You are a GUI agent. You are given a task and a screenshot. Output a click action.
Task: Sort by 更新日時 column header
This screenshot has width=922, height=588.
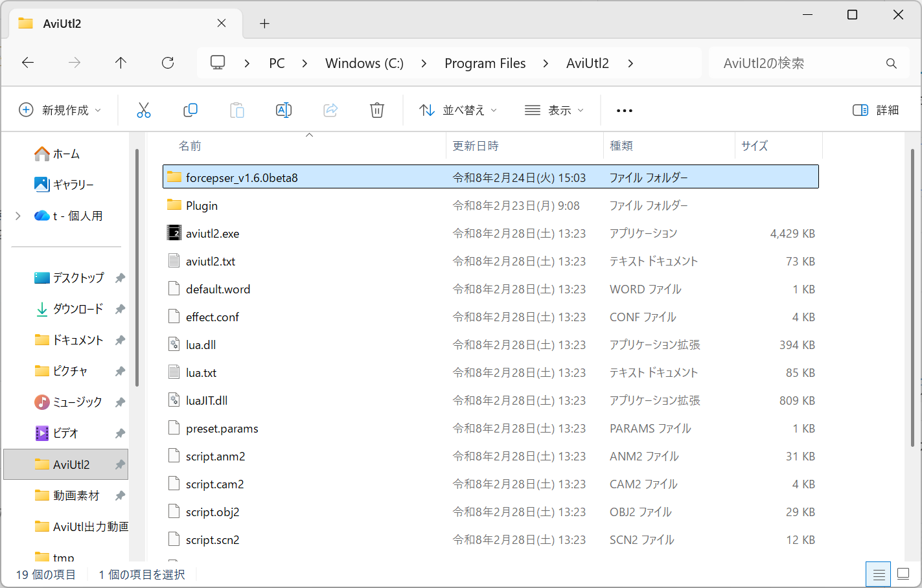[476, 146]
